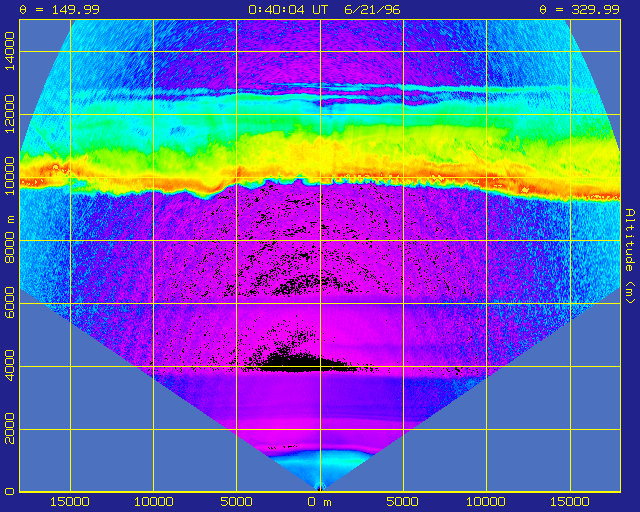Click the "θ = 329.99" angle label
This screenshot has height=512, width=640.
pos(579,9)
